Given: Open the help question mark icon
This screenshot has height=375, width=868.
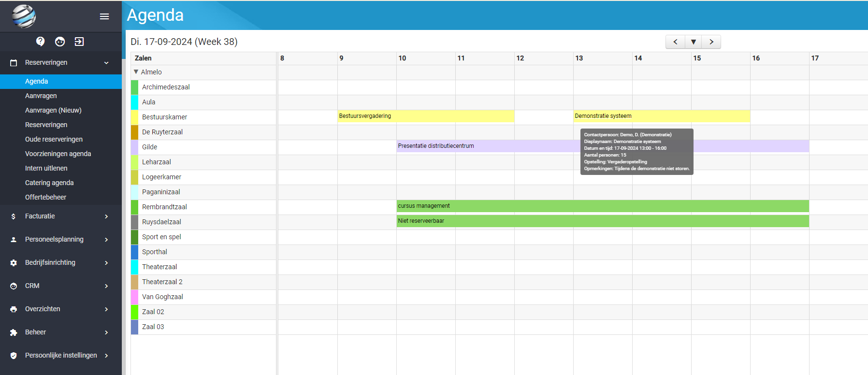Looking at the screenshot, I should [41, 42].
